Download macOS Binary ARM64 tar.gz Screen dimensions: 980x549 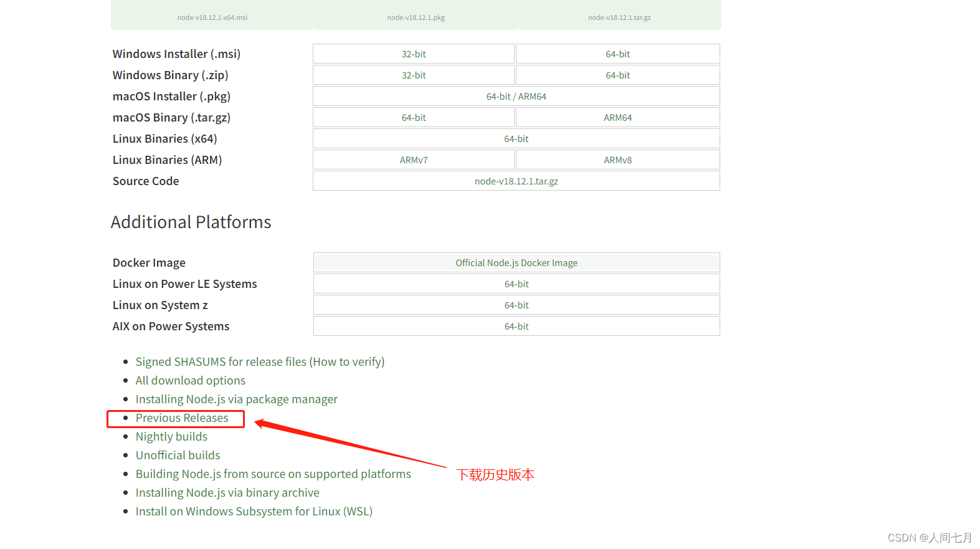coord(617,118)
